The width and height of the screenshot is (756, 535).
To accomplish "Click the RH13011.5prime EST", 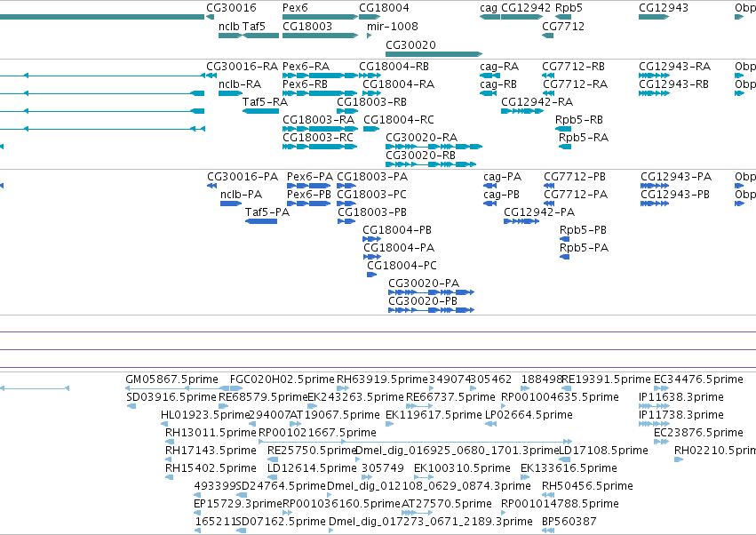I will click(x=169, y=442).
